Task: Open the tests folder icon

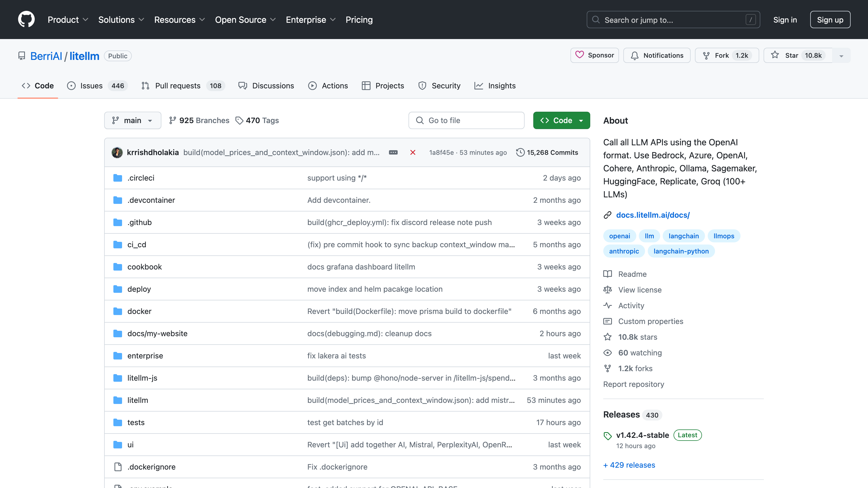Action: 118,422
